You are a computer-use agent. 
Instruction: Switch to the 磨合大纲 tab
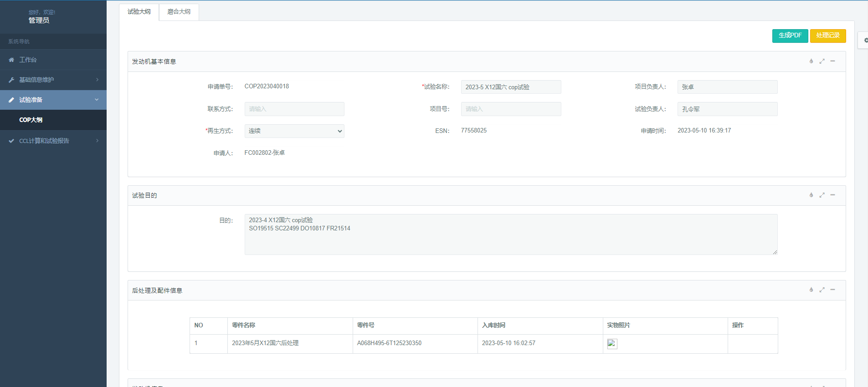(179, 12)
